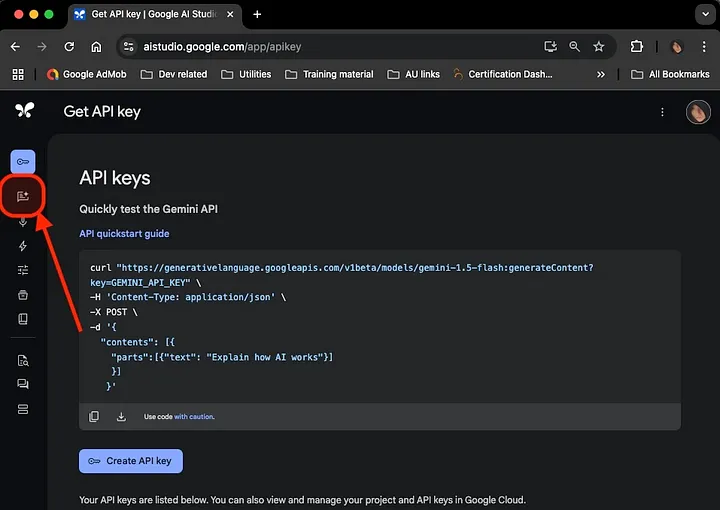Viewport: 720px width, 510px height.
Task: Click the Create API key button
Action: (131, 461)
